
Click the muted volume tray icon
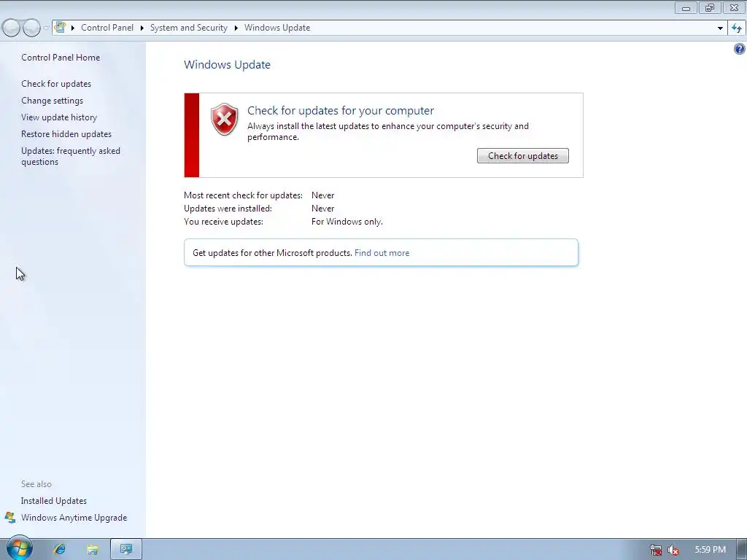pos(673,550)
